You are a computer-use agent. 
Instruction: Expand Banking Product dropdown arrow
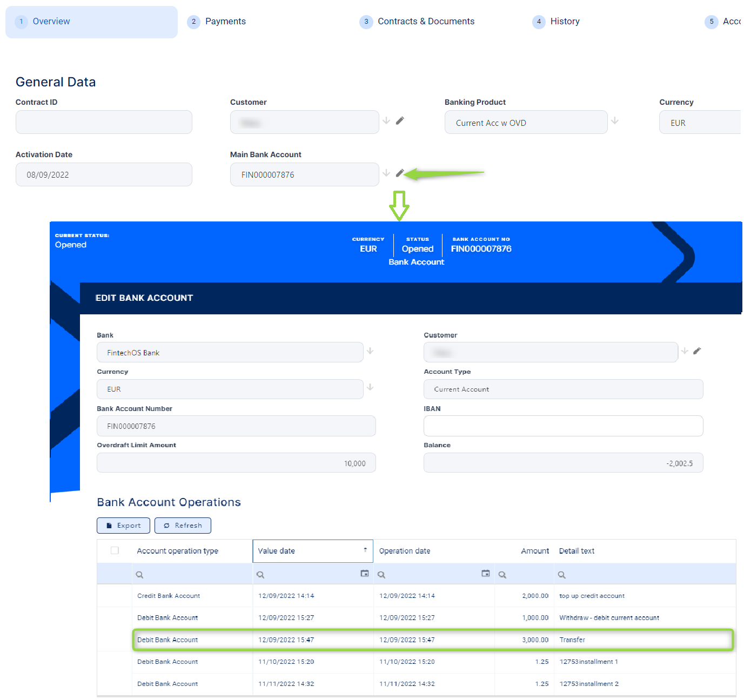pos(615,121)
